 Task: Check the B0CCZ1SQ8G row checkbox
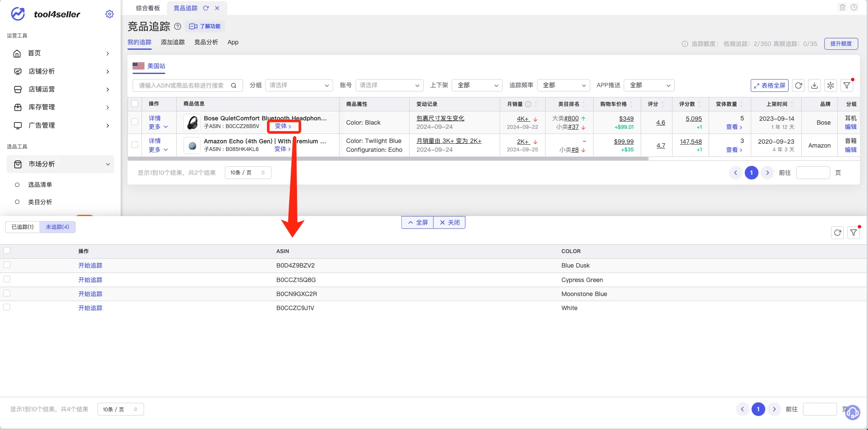7,279
